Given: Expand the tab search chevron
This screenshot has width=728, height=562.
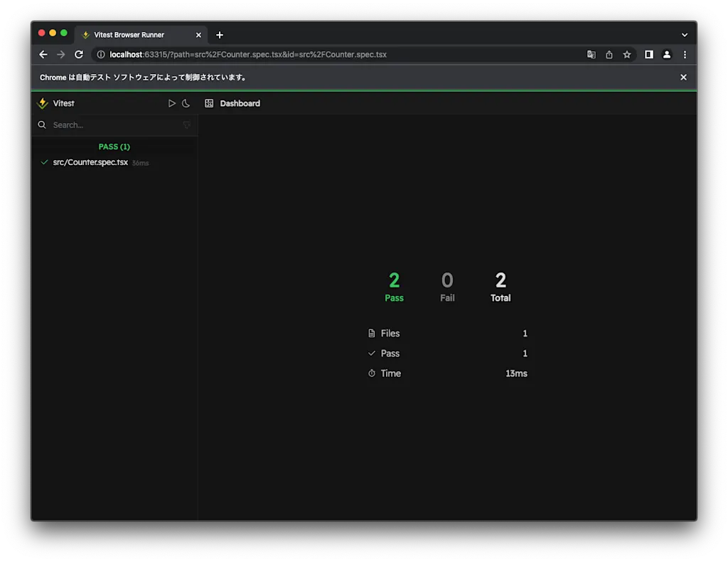Looking at the screenshot, I should (x=685, y=35).
